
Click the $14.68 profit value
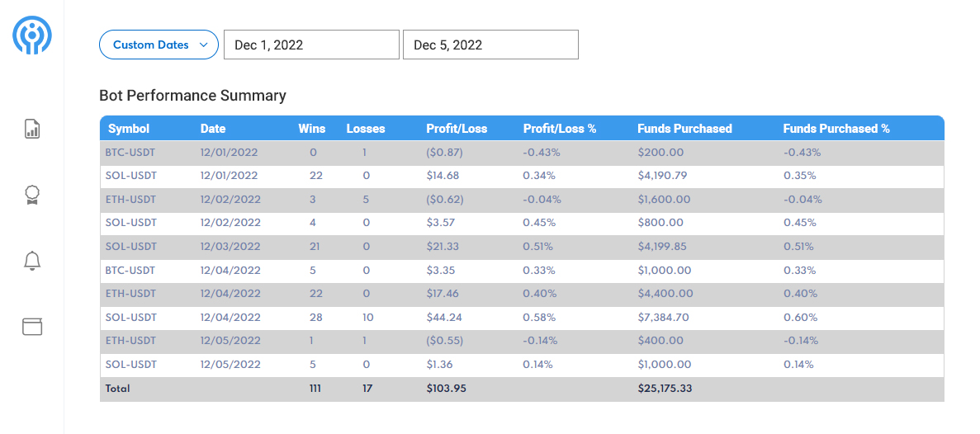click(x=443, y=176)
